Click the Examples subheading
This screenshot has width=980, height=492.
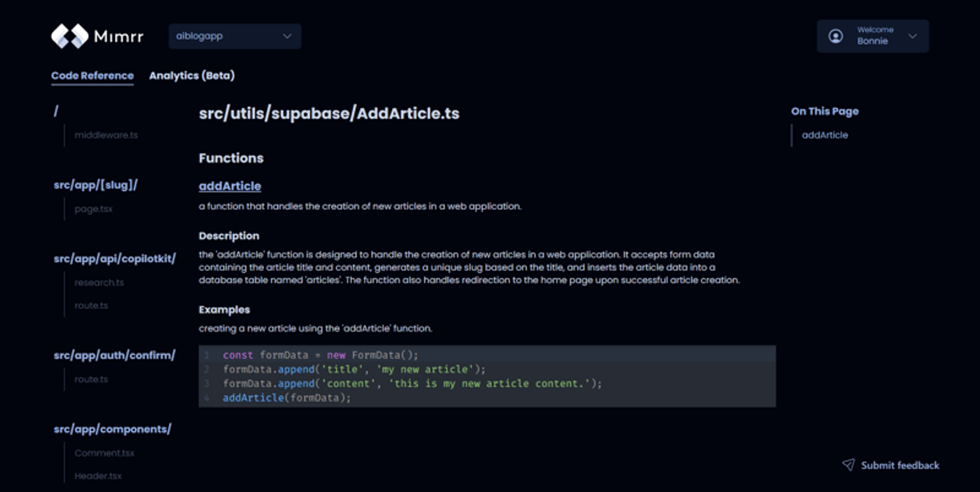pyautogui.click(x=224, y=310)
